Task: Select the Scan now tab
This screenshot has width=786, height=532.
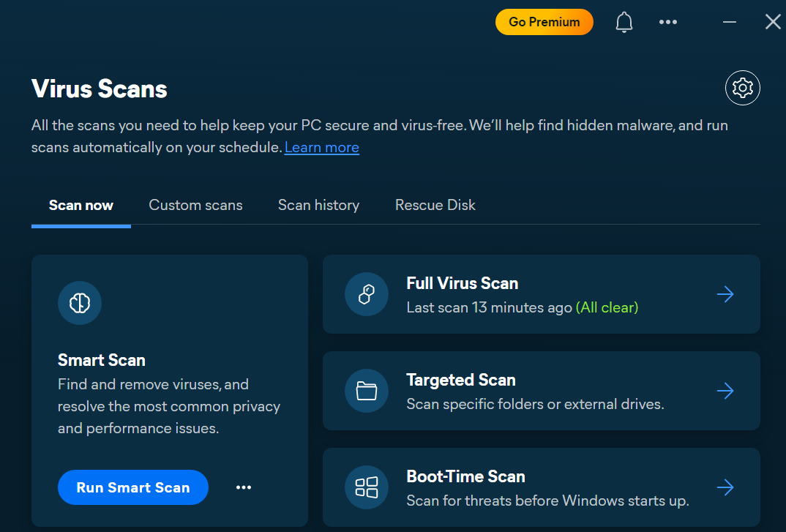Action: pyautogui.click(x=81, y=205)
